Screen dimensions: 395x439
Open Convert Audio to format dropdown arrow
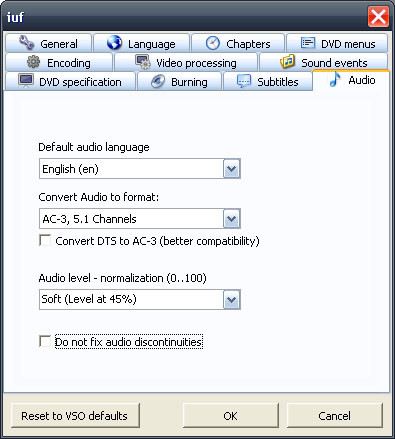coord(232,219)
